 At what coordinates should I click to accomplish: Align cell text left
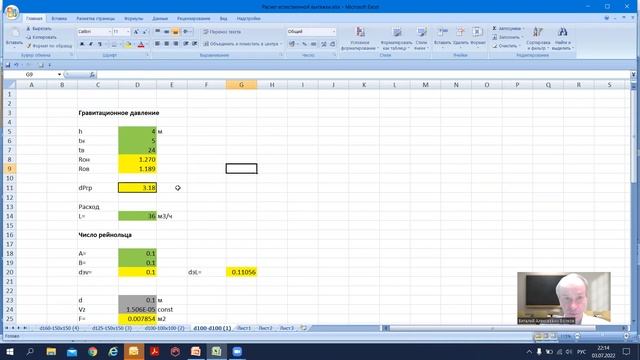point(158,44)
